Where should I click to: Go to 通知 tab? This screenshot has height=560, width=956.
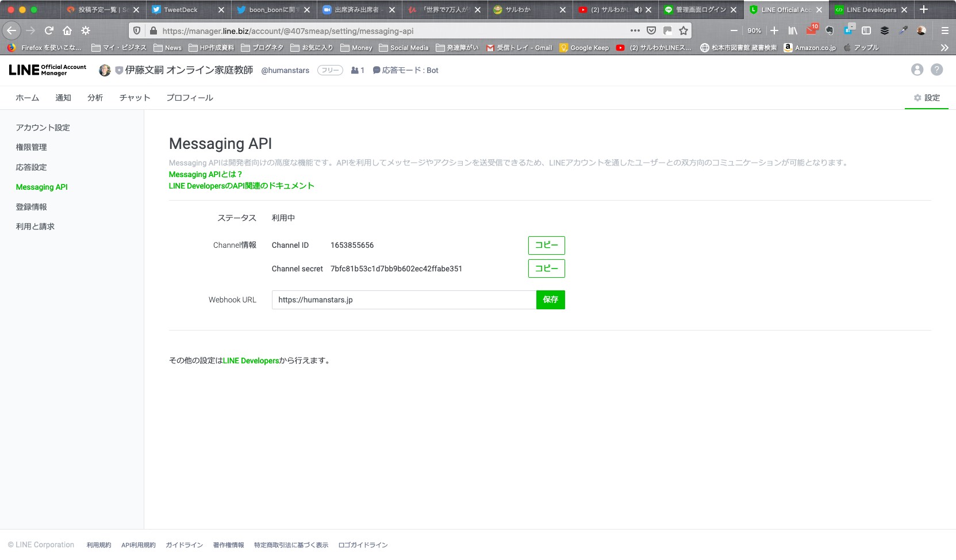coord(63,98)
